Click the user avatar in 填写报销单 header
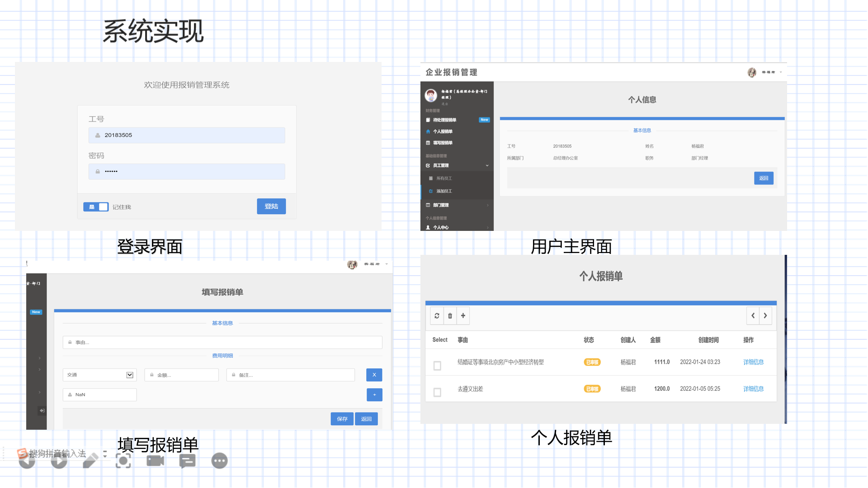The image size is (868, 488). [x=352, y=264]
